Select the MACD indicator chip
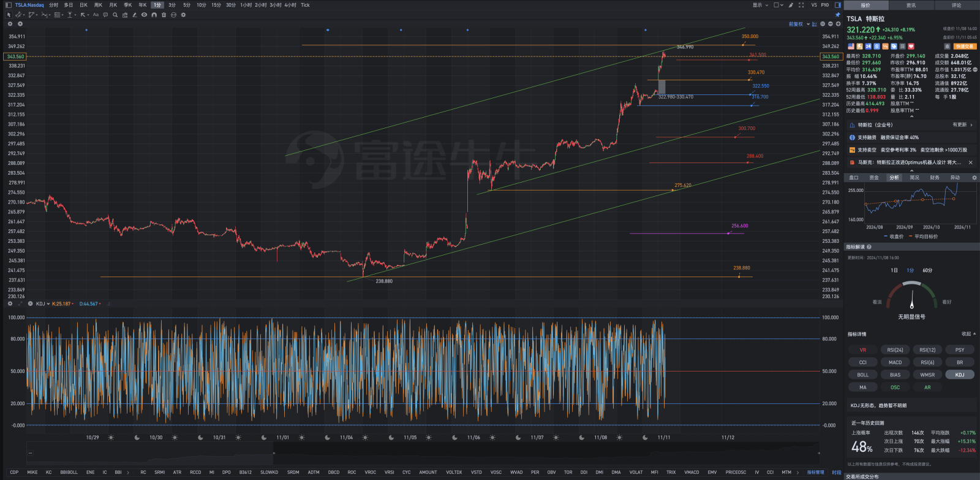Screen dimensions: 980x480 [895, 362]
